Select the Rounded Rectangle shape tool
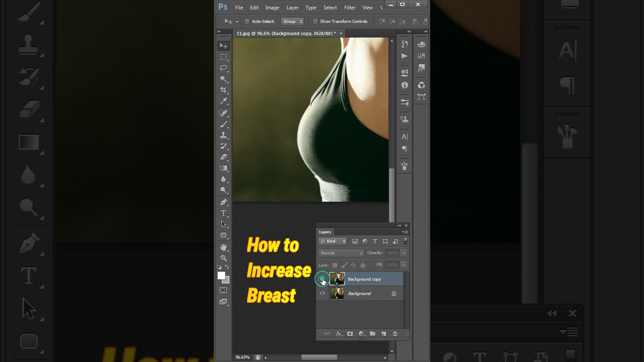This screenshot has height=362, width=644. point(224,235)
